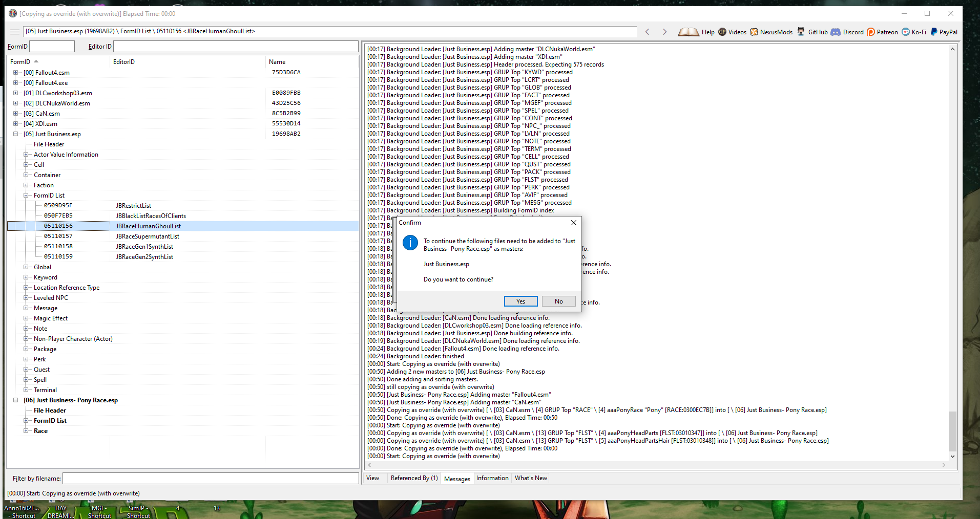980x519 pixels.
Task: Open the Ko-Fi link icon
Action: point(906,32)
